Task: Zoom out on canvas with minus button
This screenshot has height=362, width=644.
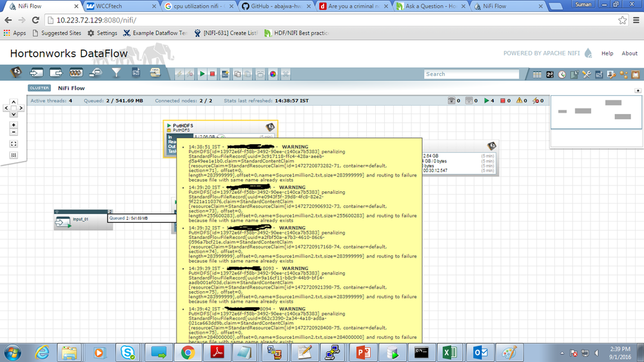Action: coord(14,132)
